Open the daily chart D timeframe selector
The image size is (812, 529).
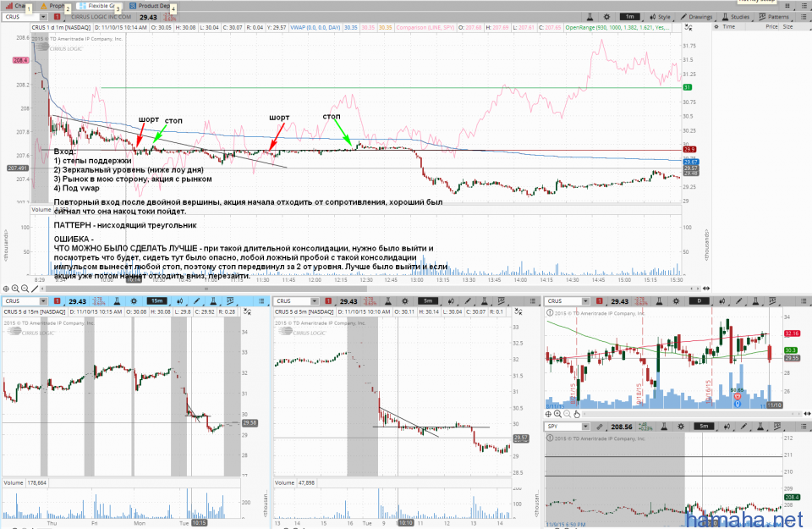[x=700, y=301]
